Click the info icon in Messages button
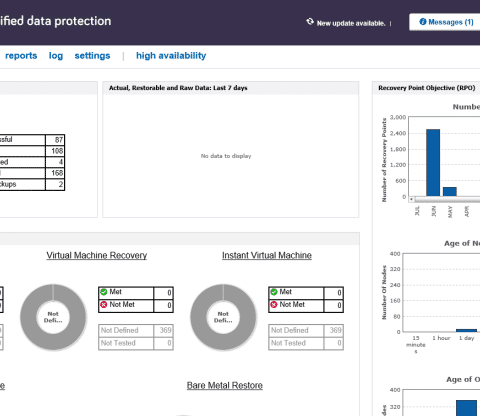This screenshot has height=416, width=480. 423,22
